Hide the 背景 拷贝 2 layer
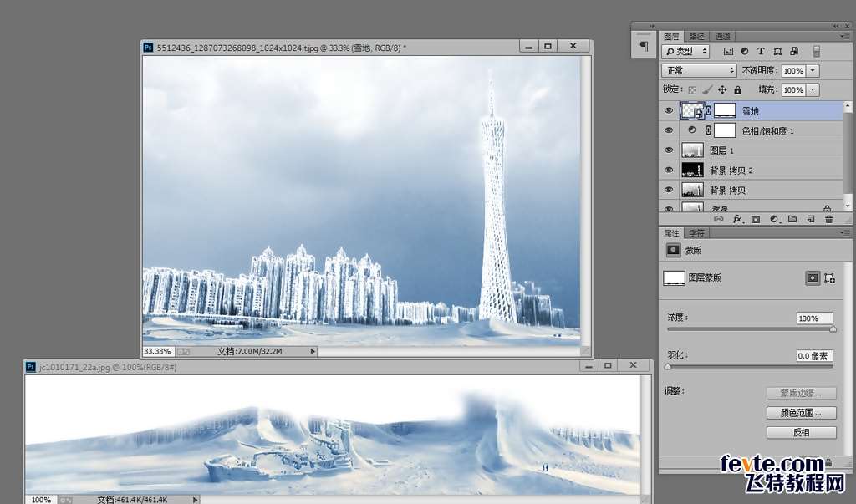The width and height of the screenshot is (856, 504). (x=668, y=171)
